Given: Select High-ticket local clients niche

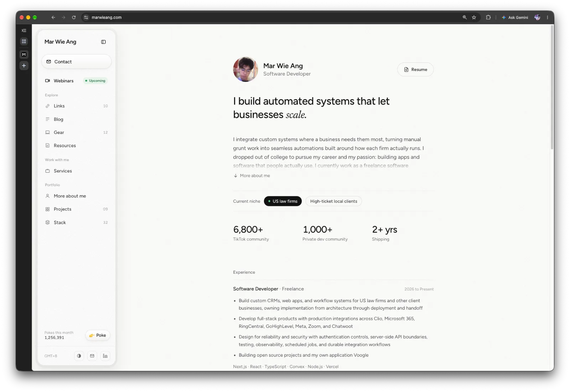Looking at the screenshot, I should (333, 201).
